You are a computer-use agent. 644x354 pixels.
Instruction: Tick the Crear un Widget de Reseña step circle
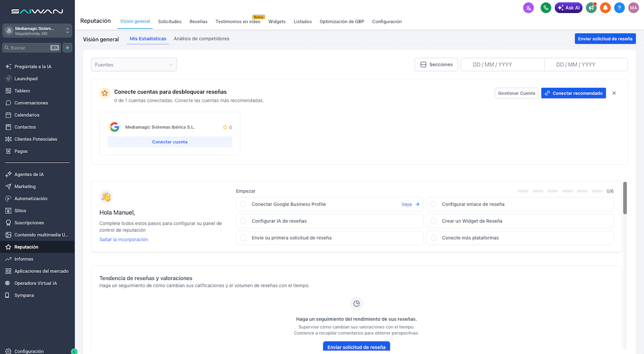coord(433,221)
